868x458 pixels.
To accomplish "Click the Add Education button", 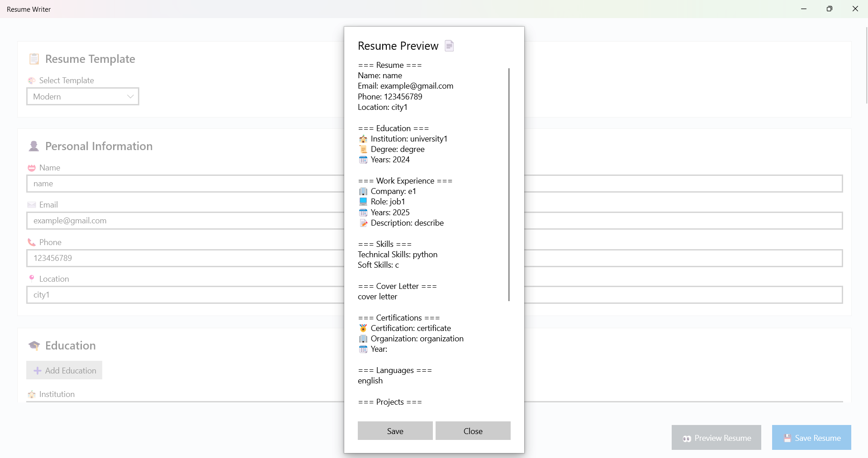I will [64, 370].
